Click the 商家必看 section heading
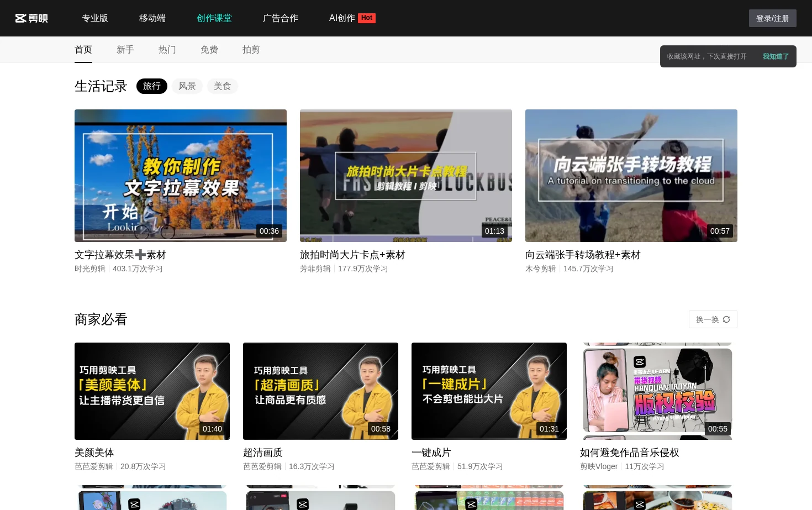Screen dimensions: 812x510 point(101,319)
